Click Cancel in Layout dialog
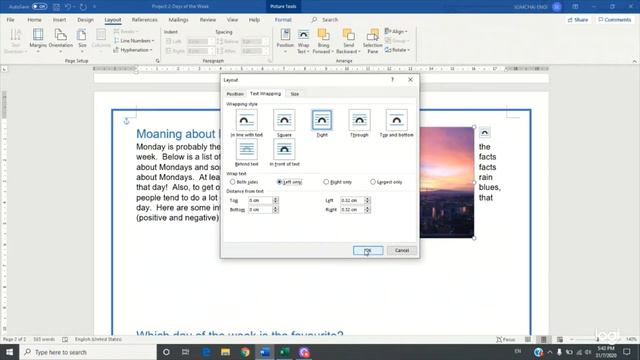Viewport: 640px width, 360px height. coord(402,250)
